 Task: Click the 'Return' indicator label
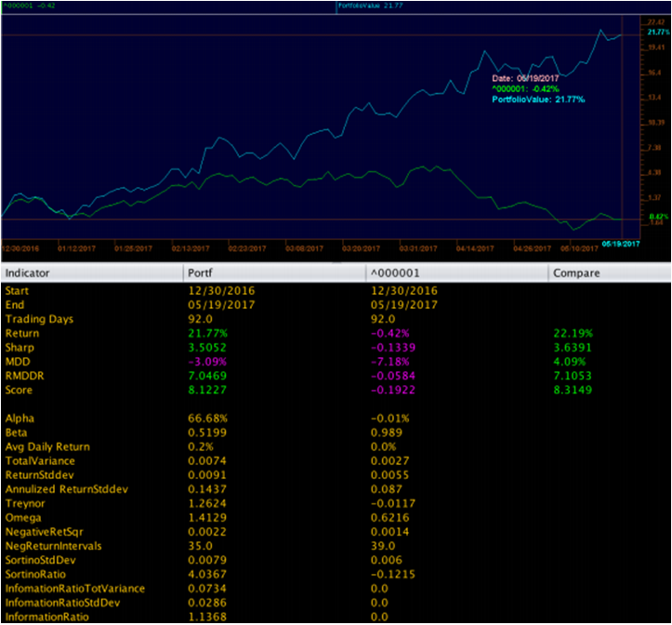pos(22,333)
